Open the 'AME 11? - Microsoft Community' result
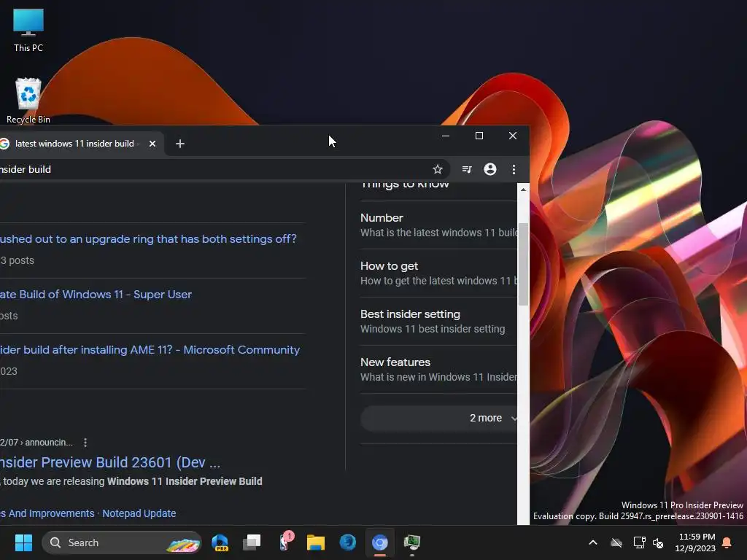The width and height of the screenshot is (747, 560). (x=150, y=349)
